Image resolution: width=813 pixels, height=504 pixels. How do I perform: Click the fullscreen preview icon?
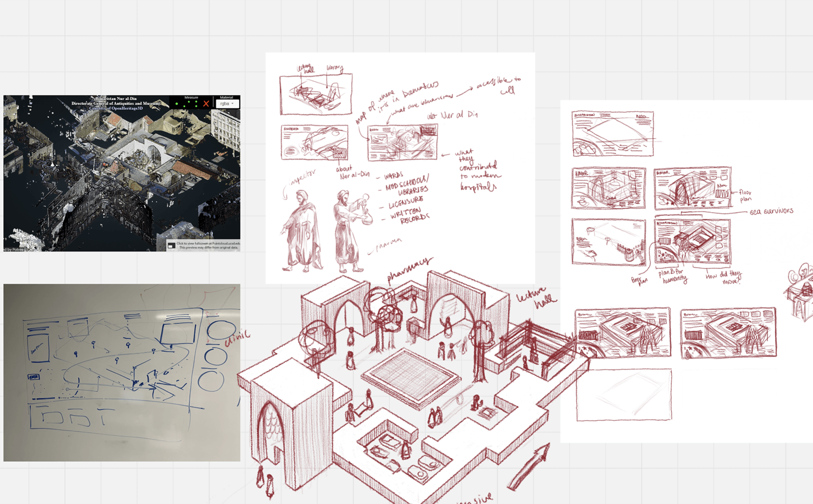click(172, 245)
